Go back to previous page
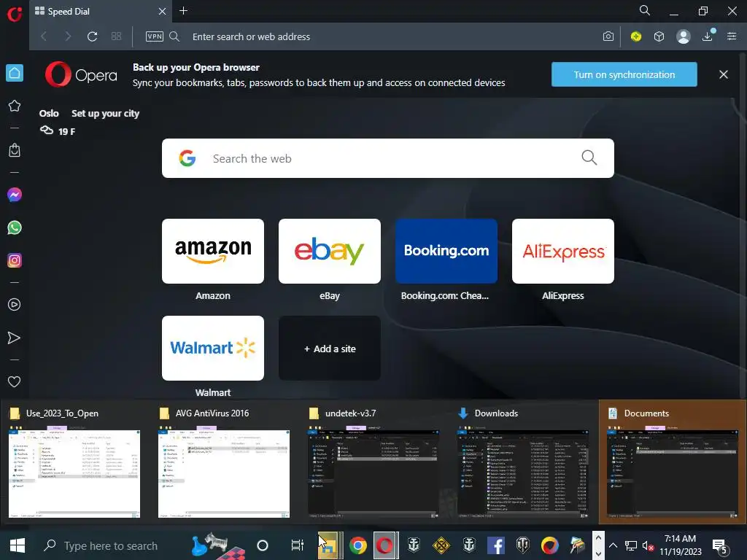 [x=44, y=36]
